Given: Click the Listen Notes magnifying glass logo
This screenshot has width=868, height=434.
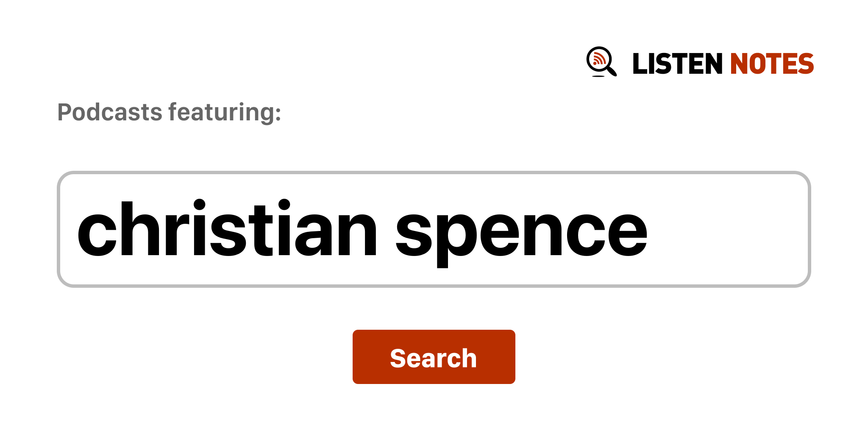Looking at the screenshot, I should pyautogui.click(x=601, y=62).
